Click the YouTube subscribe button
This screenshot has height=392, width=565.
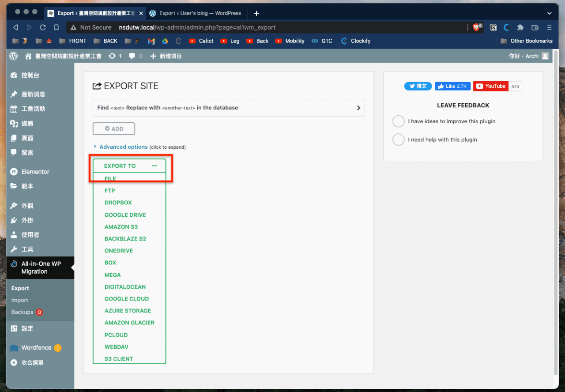click(x=491, y=86)
